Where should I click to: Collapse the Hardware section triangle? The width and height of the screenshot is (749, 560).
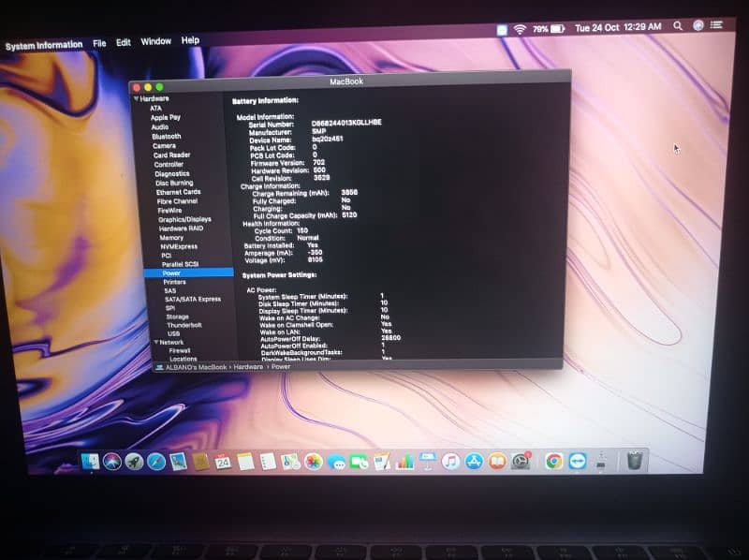(x=136, y=98)
